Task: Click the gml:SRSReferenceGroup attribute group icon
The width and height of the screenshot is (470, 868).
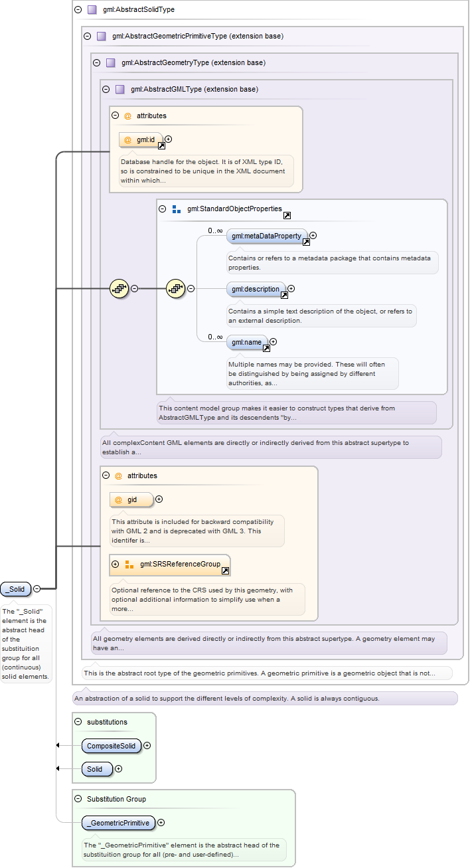Action: pos(129,564)
